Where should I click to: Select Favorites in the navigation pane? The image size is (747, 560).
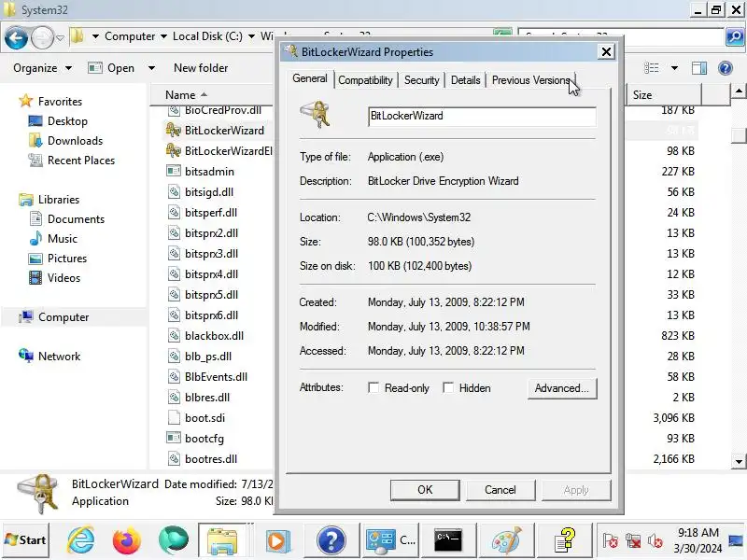point(60,102)
